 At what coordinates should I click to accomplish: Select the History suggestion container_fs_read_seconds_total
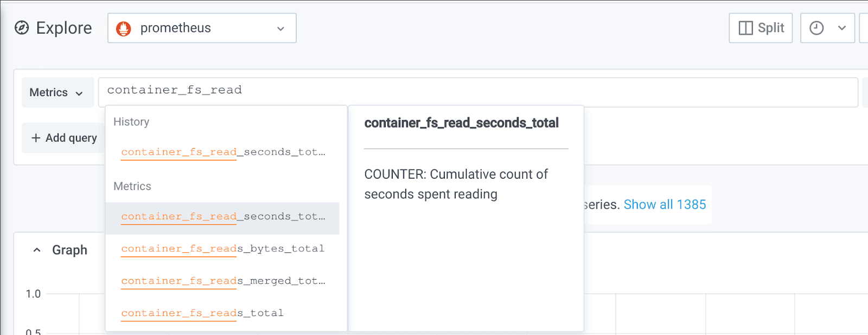pyautogui.click(x=223, y=152)
